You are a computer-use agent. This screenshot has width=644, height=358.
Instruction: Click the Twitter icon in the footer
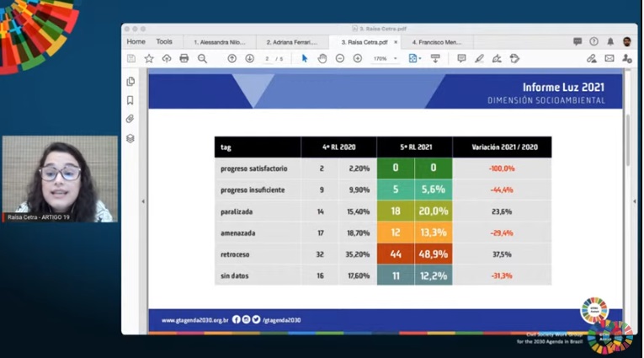[256, 319]
